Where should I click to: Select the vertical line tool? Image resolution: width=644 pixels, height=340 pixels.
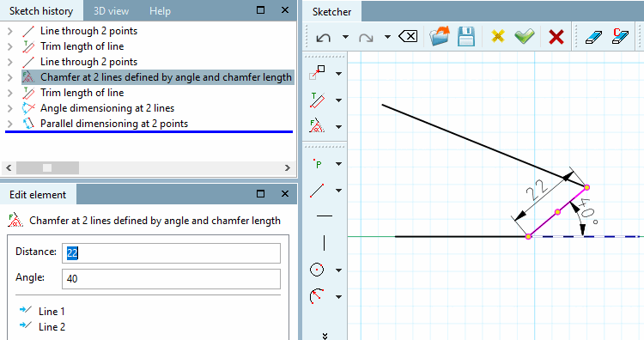point(324,243)
